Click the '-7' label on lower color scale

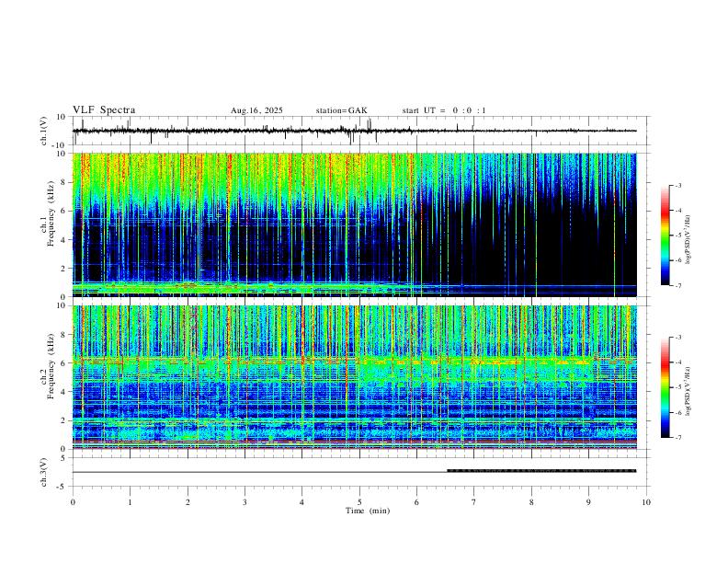(x=677, y=438)
